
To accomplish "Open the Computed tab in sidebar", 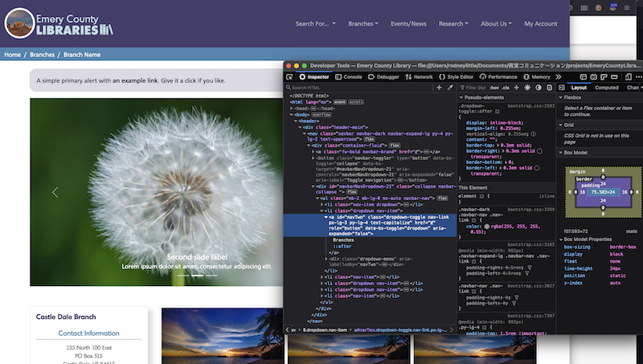I will pyautogui.click(x=606, y=88).
